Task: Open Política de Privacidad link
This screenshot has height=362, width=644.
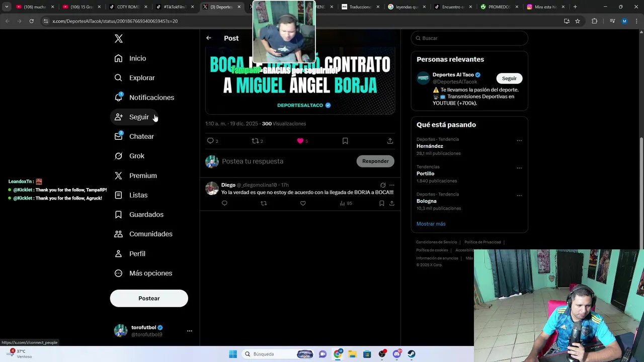Action: coord(482,242)
